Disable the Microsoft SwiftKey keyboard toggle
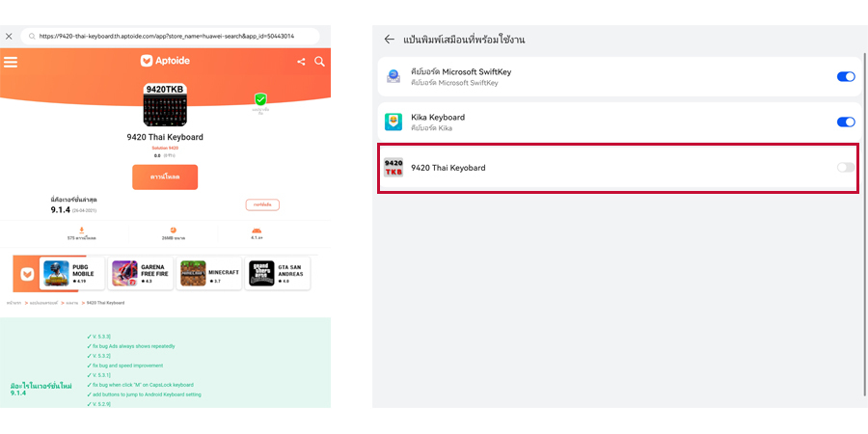 point(845,76)
